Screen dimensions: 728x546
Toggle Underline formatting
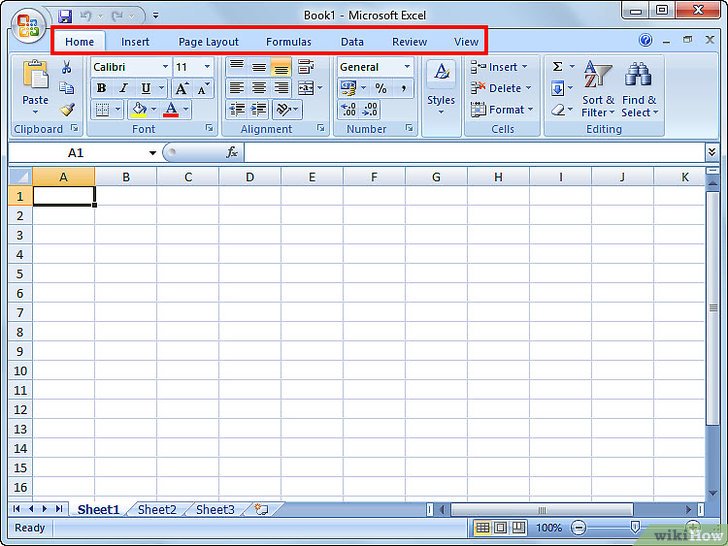[x=146, y=88]
